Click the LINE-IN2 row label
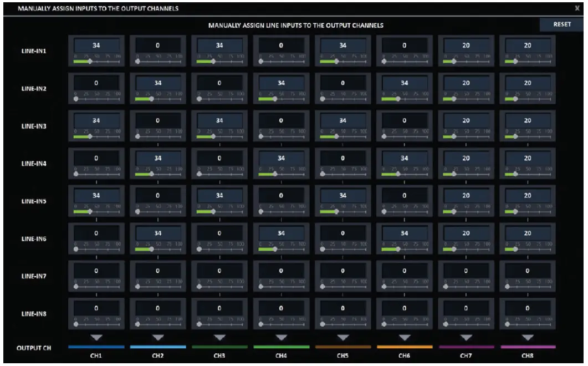588x366 pixels. tap(34, 89)
